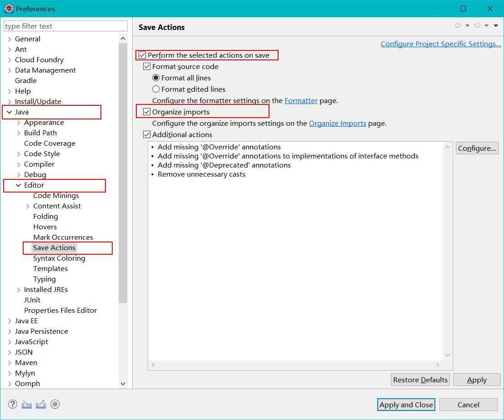Toggle the Format source code checkbox
Image resolution: width=504 pixels, height=420 pixels.
click(147, 66)
